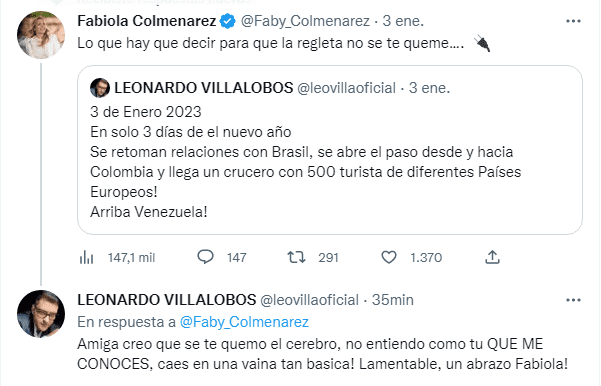
Task: Click the 35min timestamp on reply
Action: pos(393,300)
